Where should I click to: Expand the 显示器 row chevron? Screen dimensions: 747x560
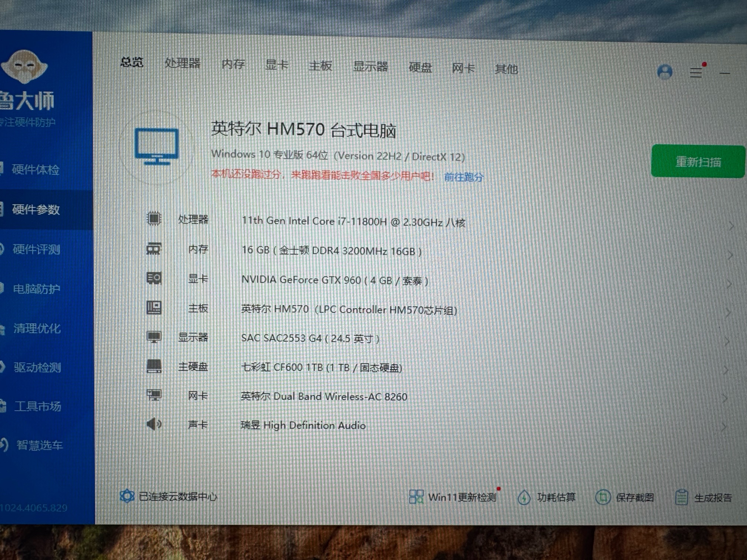[x=727, y=342]
